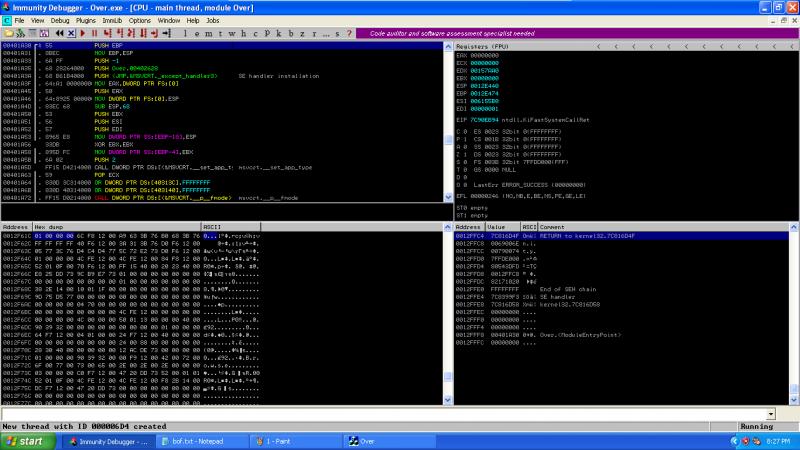Open a file with the folder icon
Viewport: 800px width, 450px height.
coord(8,33)
